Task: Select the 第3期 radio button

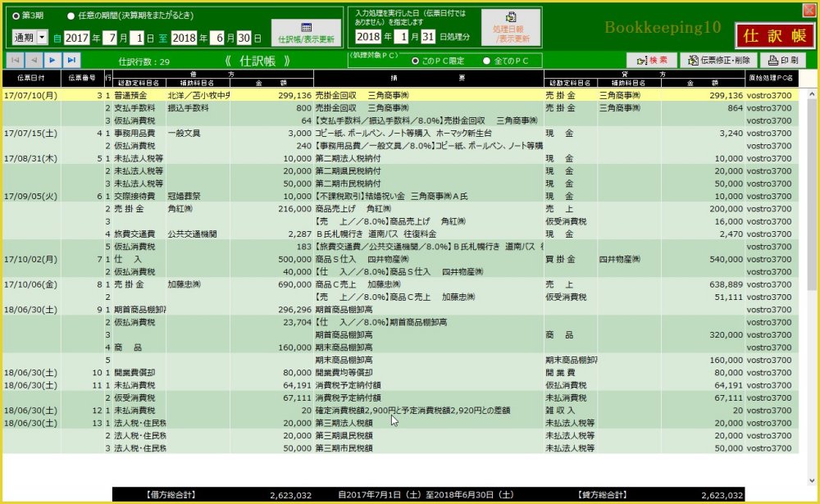Action: pos(16,16)
